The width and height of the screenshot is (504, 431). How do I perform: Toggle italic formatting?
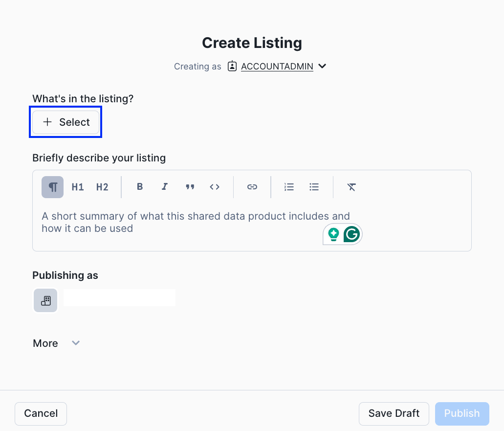[165, 187]
